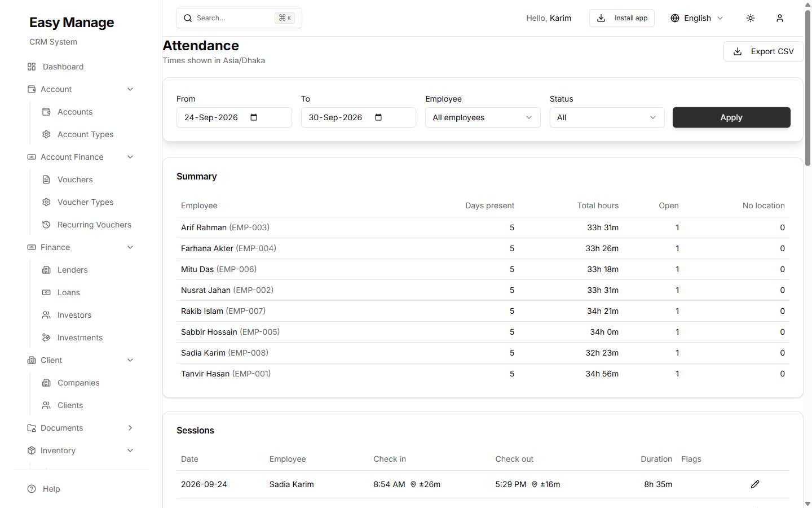812x508 pixels.
Task: Click the page vertical scrollbar thumb
Action: (x=807, y=87)
